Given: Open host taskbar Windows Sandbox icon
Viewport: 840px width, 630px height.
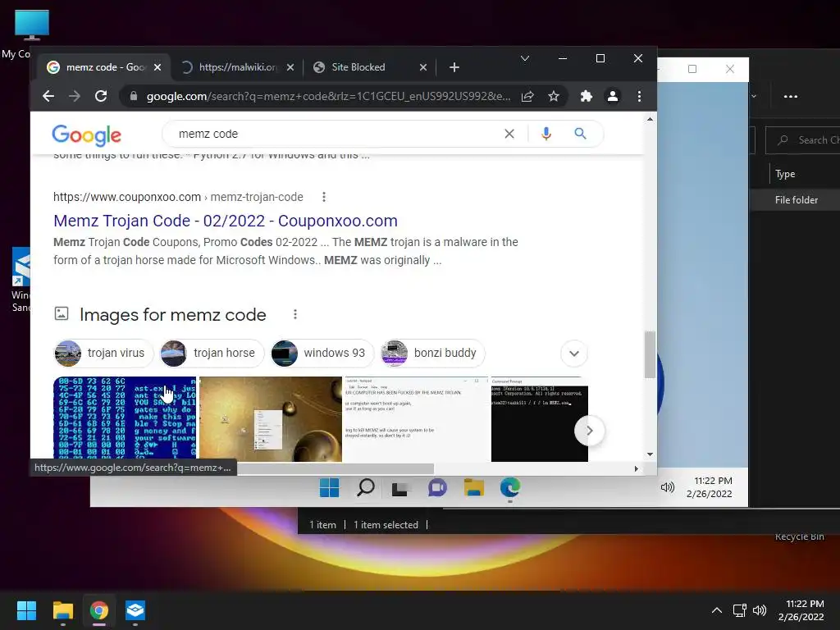Looking at the screenshot, I should pos(135,610).
